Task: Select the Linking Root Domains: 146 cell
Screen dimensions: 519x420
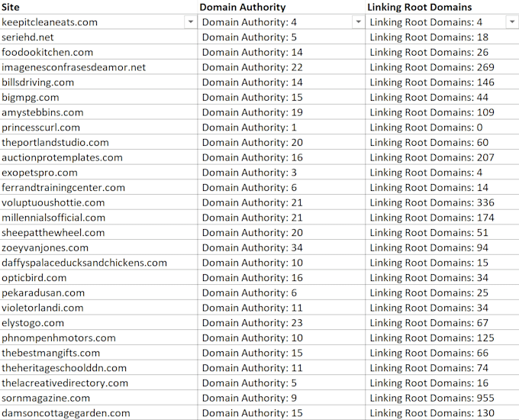Action: tap(443, 82)
